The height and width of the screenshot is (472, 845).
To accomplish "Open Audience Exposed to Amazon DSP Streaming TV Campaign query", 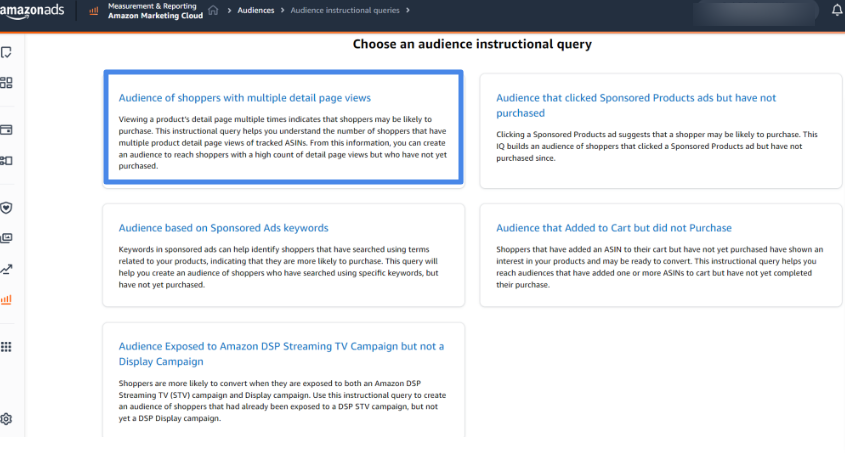I will 281,353.
